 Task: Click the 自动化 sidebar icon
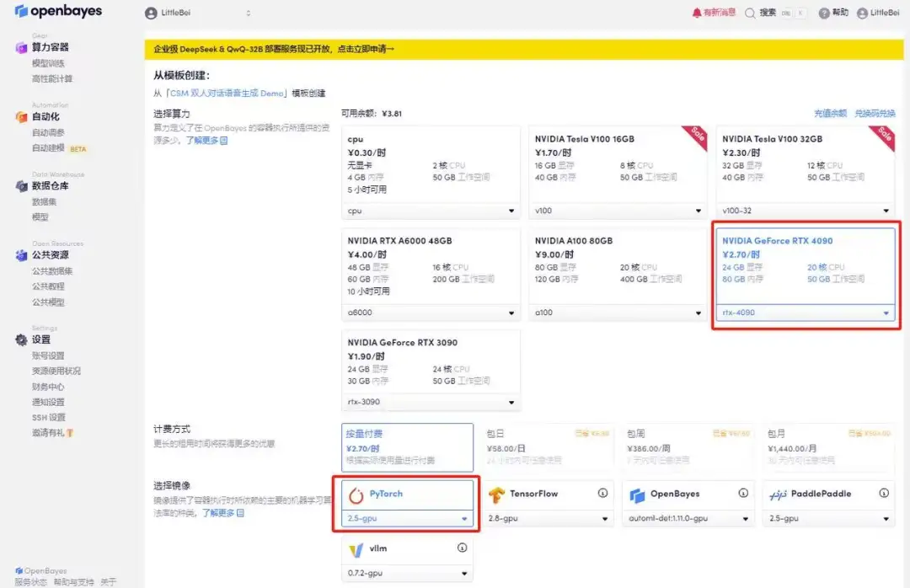click(21, 117)
